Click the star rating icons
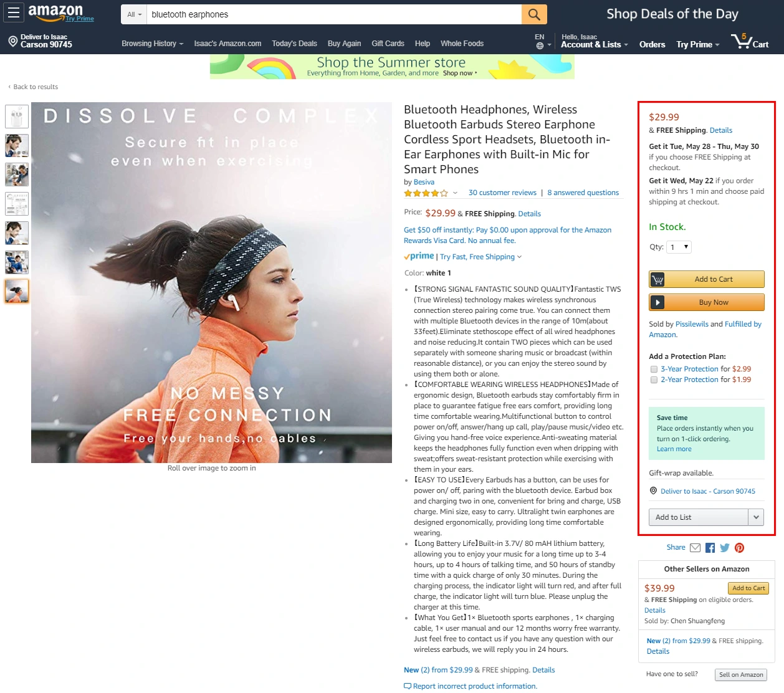Screen dimensions: 784x693 coord(426,193)
